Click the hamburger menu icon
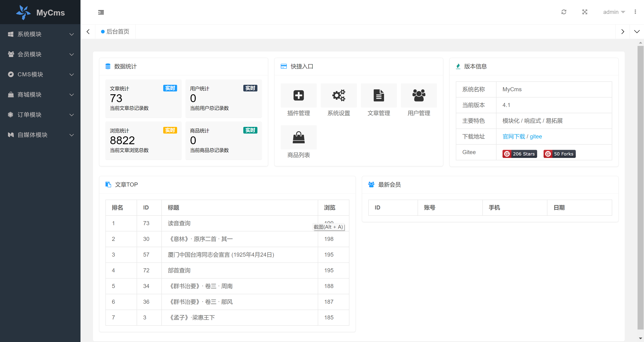Viewport: 644px width, 342px height. (x=101, y=12)
